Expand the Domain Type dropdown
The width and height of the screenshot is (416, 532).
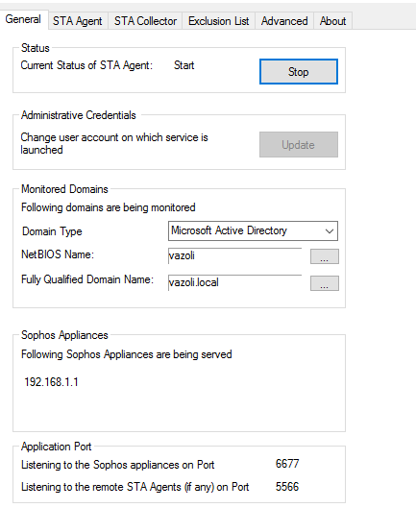tap(253, 231)
